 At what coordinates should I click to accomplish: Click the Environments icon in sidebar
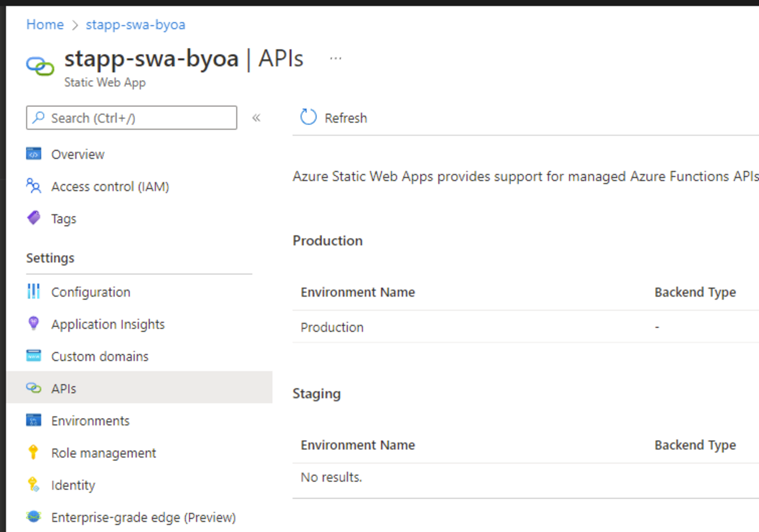coord(34,420)
